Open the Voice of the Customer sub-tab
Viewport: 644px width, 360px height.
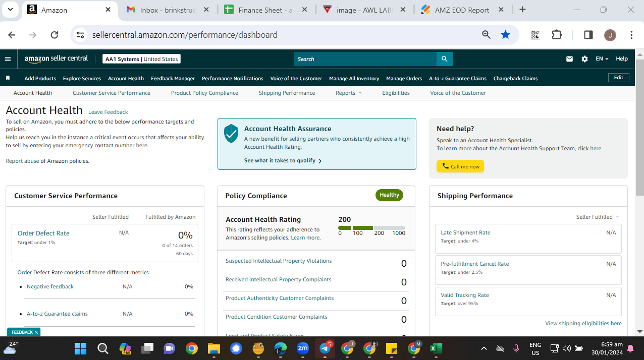pos(458,93)
